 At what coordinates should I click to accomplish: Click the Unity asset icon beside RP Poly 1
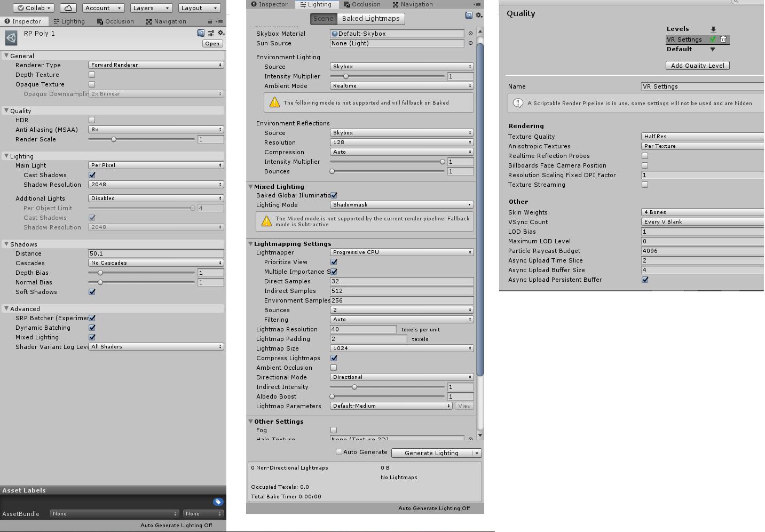click(x=11, y=37)
